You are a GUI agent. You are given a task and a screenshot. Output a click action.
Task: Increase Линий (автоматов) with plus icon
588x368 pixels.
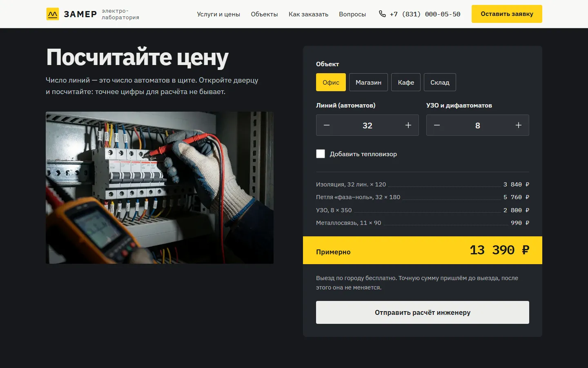408,125
